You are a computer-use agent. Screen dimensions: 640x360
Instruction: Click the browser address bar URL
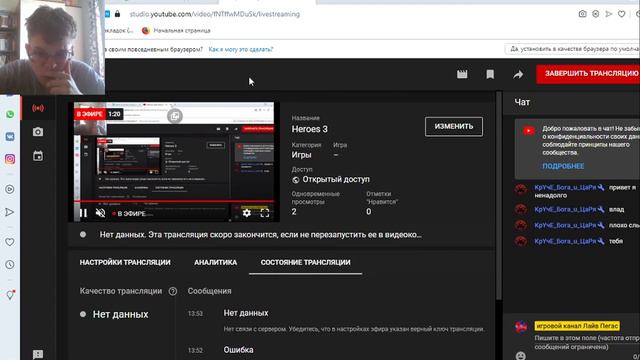215,14
